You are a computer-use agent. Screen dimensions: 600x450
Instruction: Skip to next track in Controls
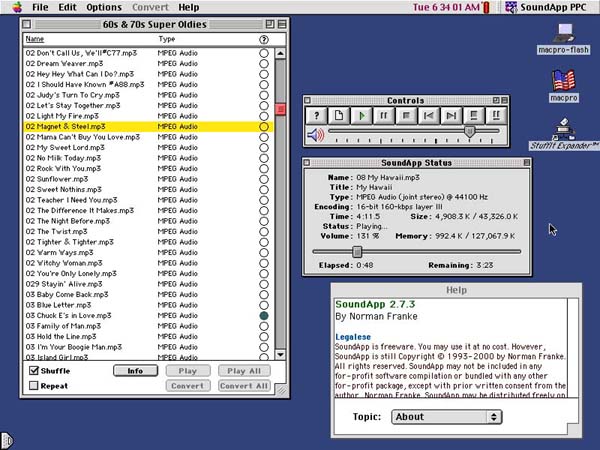coord(451,115)
